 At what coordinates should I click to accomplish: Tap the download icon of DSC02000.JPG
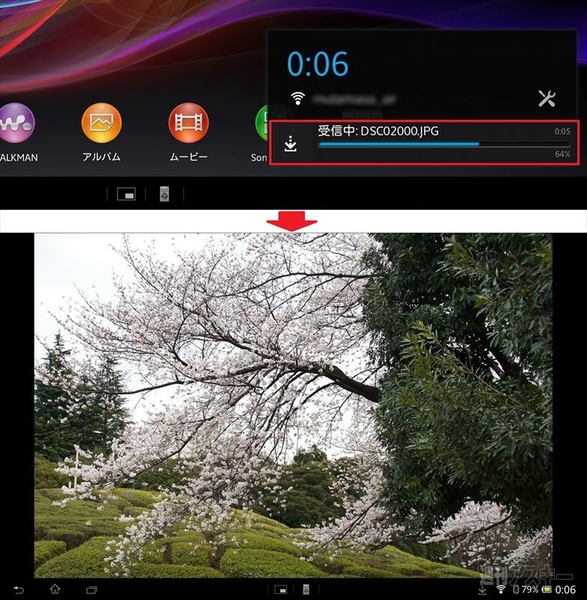pyautogui.click(x=291, y=144)
